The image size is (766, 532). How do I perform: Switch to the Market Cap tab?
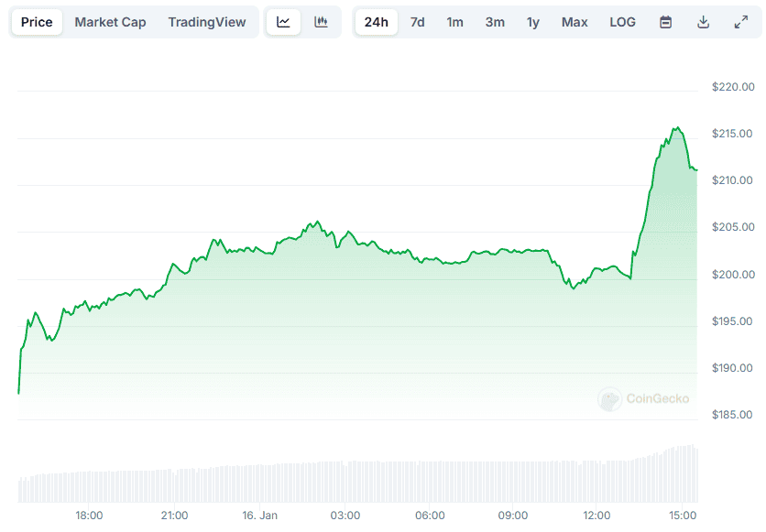[110, 22]
